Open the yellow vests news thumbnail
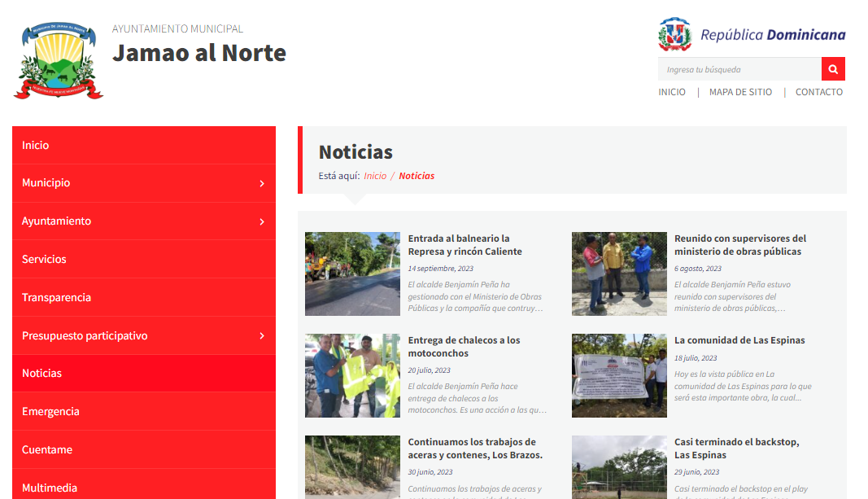Screen dimensions: 868x499 352,375
